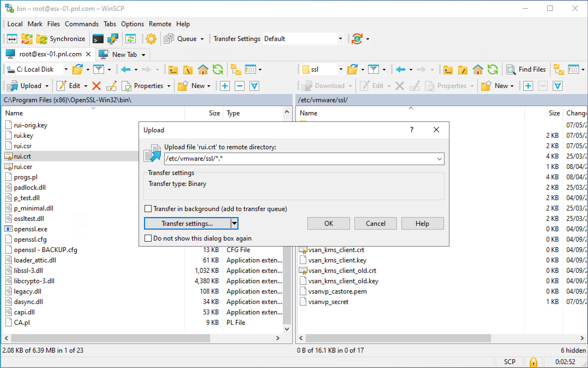Click the Upload dialog question mark button

412,130
